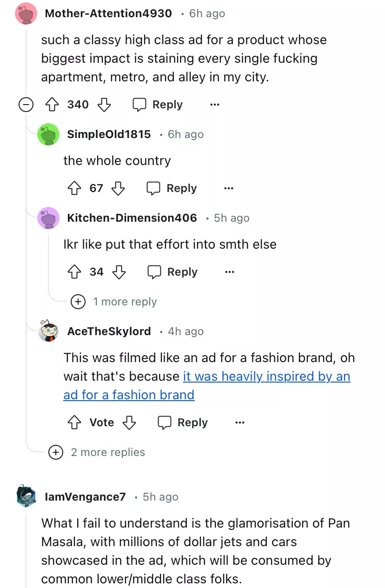Downvote Kitchen-Dimension406's comment

[x=119, y=272]
